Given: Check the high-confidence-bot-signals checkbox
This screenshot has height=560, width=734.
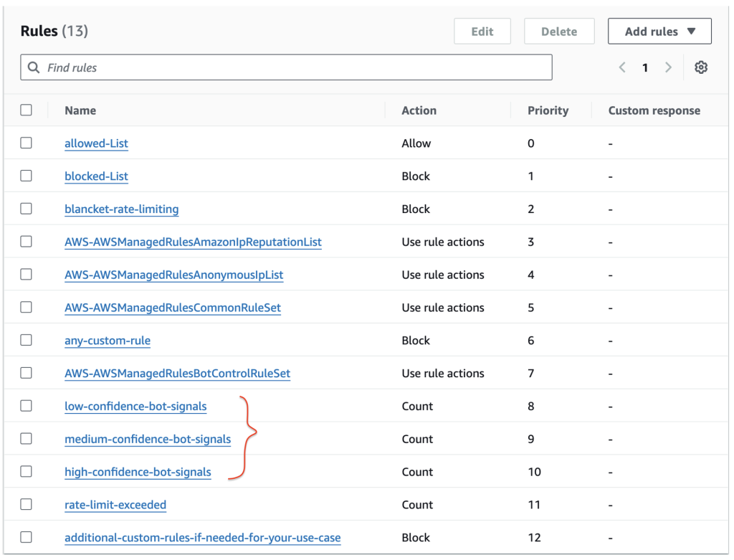Looking at the screenshot, I should [x=26, y=471].
